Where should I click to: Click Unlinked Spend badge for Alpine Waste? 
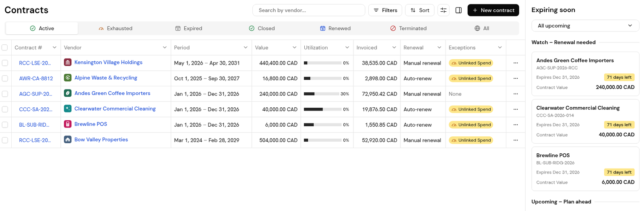(471, 78)
